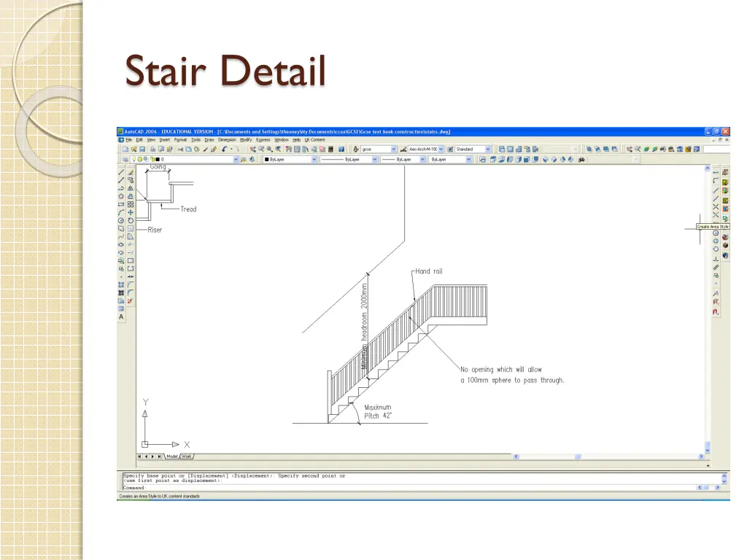Select the Circle draw tool
The height and width of the screenshot is (560, 747).
point(122,220)
